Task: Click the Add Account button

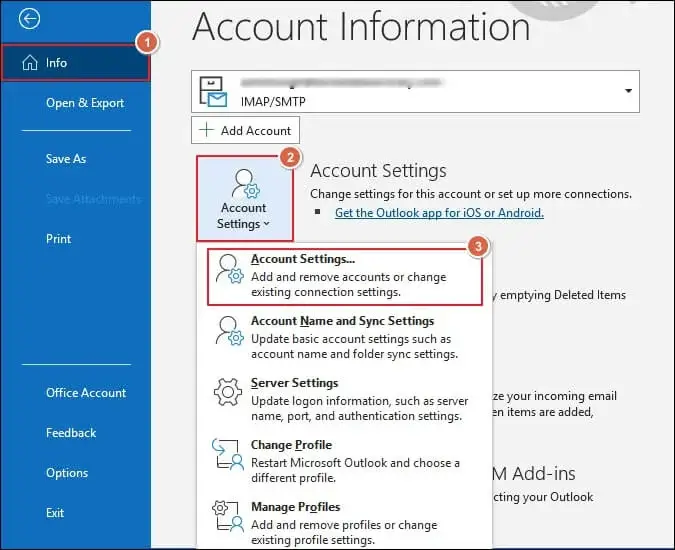Action: coord(245,130)
